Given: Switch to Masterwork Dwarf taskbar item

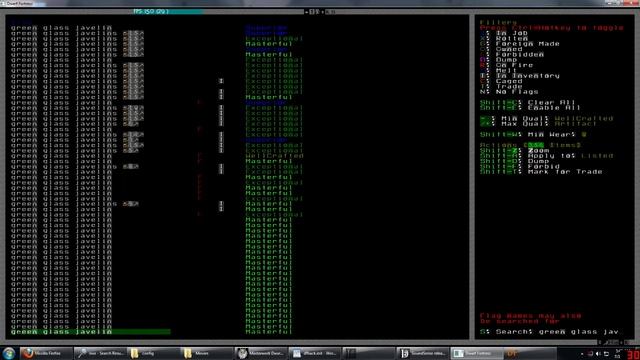Looking at the screenshot, I should point(260,353).
